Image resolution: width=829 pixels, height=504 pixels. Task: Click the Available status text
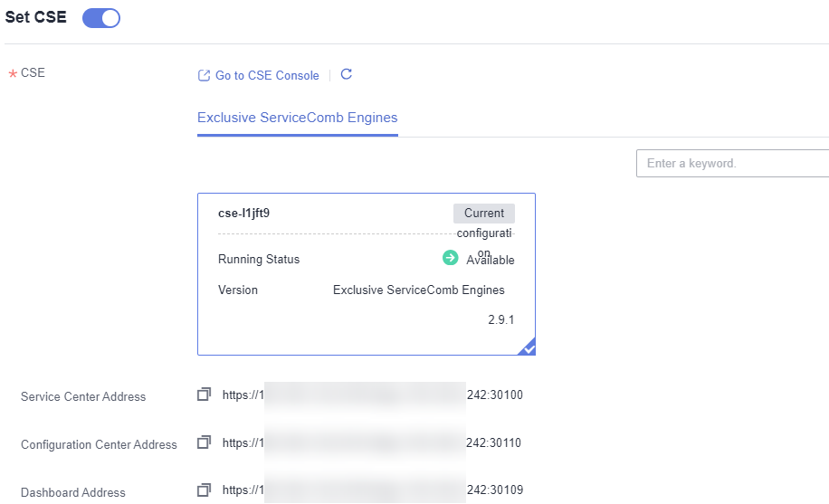click(491, 261)
